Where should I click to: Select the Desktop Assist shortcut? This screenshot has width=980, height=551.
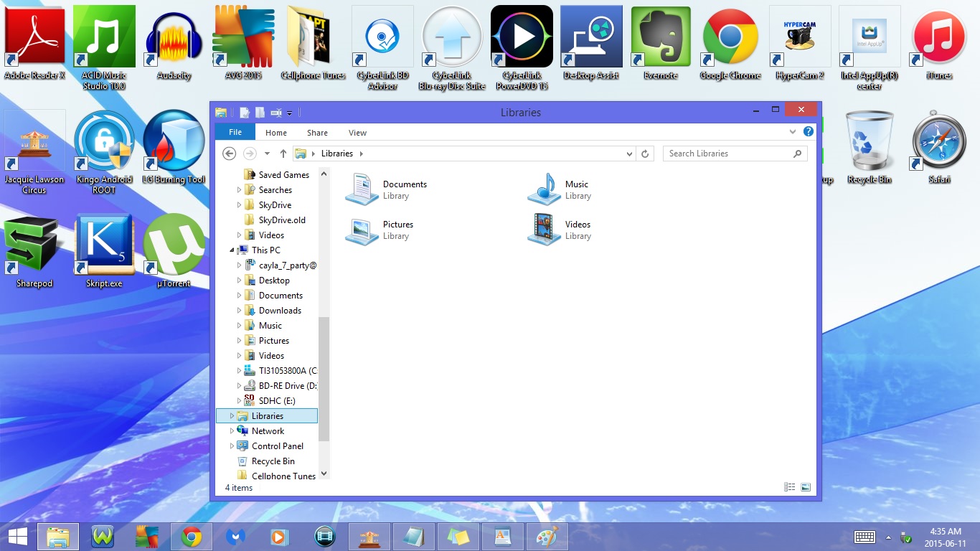pos(591,42)
